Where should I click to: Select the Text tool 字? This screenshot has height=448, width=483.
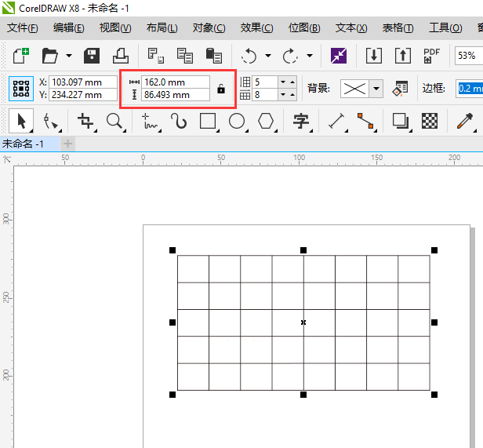(x=301, y=121)
